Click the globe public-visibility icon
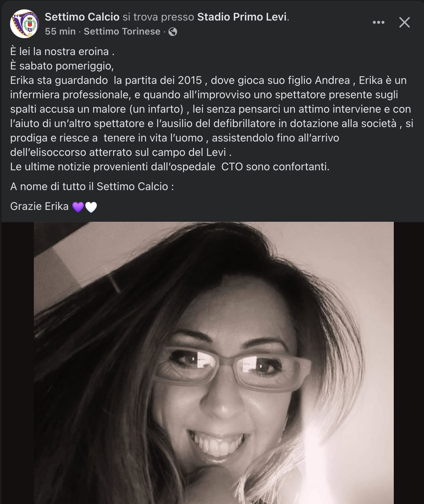The height and width of the screenshot is (504, 424). 173,32
